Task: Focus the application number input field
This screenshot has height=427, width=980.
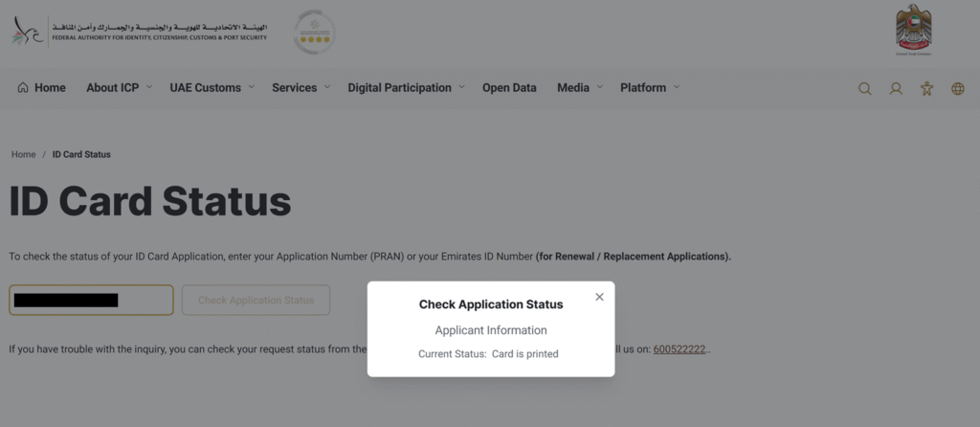Action: coord(91,300)
